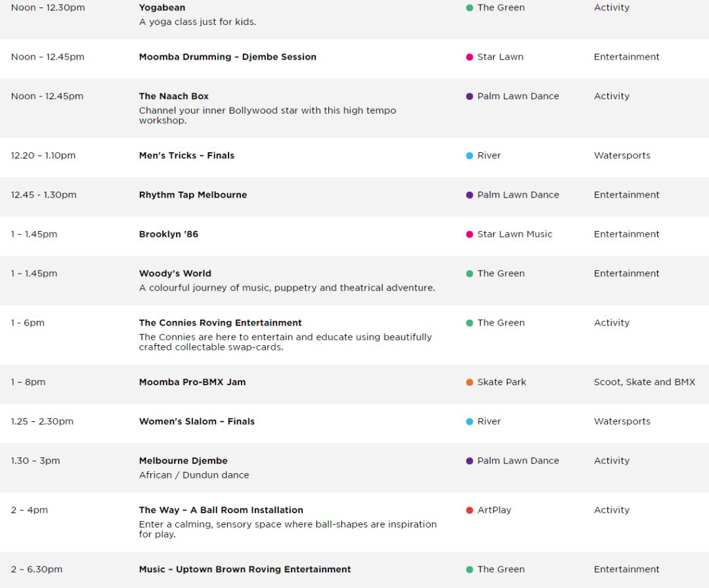
Task: Select The Naach Box event title
Action: click(173, 96)
